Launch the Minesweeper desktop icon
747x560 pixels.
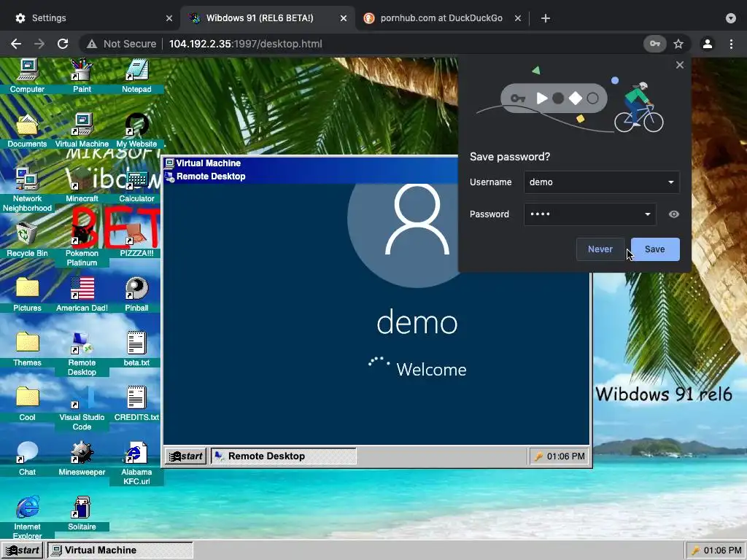point(82,459)
